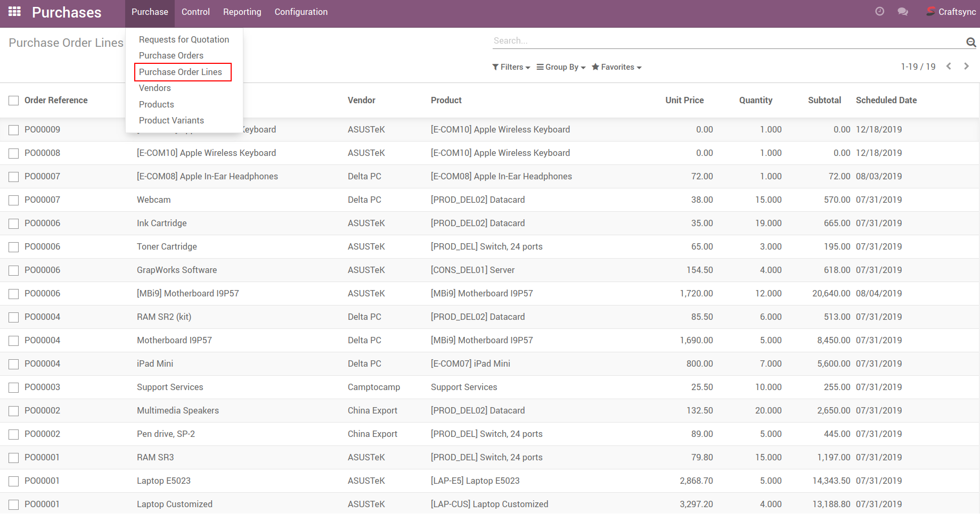The image size is (980, 529).
Task: Click the search magnifier icon
Action: coord(971,42)
